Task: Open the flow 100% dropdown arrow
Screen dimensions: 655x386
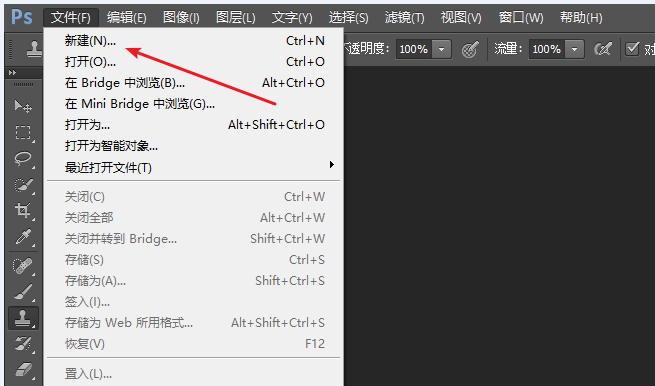Action: pos(574,49)
